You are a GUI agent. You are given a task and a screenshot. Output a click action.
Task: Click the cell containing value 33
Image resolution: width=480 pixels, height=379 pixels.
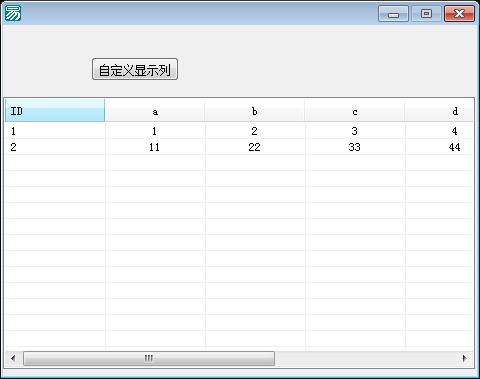coord(354,147)
